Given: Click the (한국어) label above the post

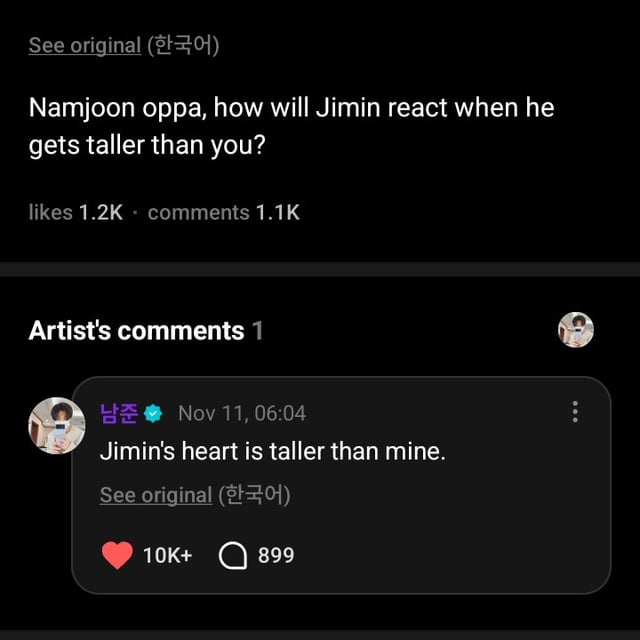Looking at the screenshot, I should point(183,46).
